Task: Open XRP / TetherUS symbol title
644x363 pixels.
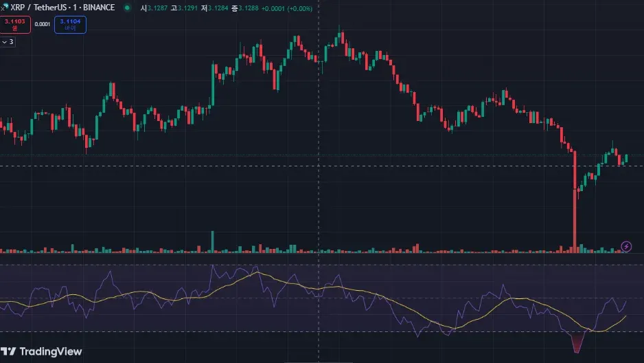Action: [x=39, y=8]
